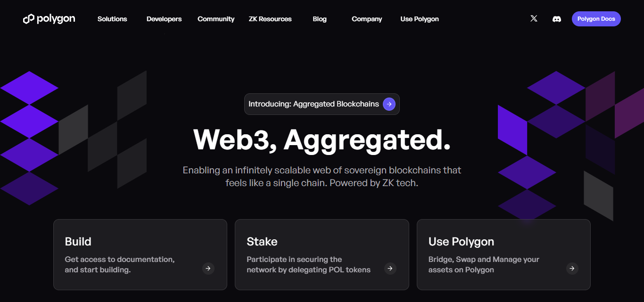Image resolution: width=644 pixels, height=302 pixels.
Task: Click the arrow in Aggregated Blockchains banner
Action: point(389,104)
